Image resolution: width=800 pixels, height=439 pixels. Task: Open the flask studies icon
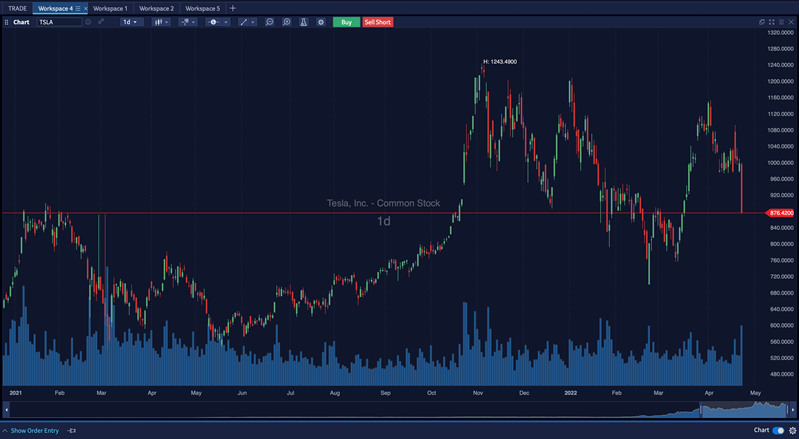pyautogui.click(x=303, y=21)
